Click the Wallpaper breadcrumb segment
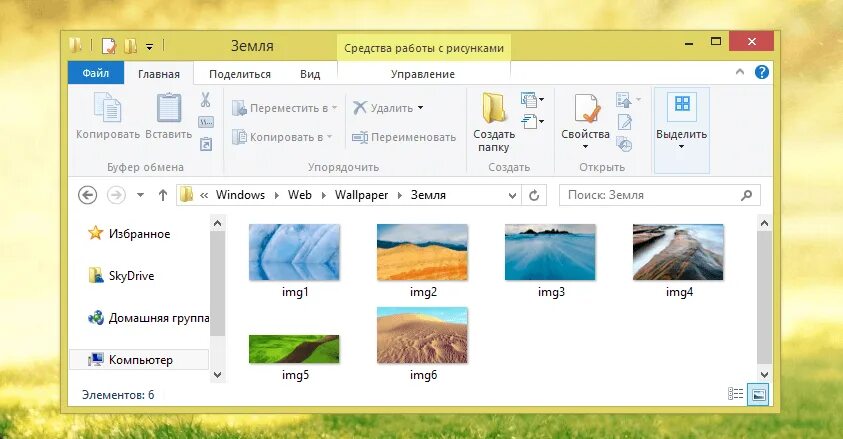Image resolution: width=843 pixels, height=439 pixels. pyautogui.click(x=361, y=195)
